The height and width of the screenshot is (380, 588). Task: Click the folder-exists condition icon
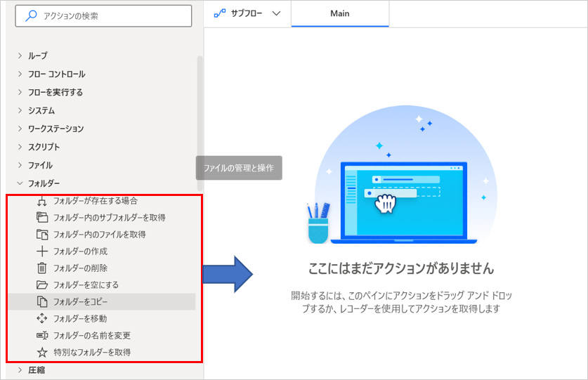41,201
